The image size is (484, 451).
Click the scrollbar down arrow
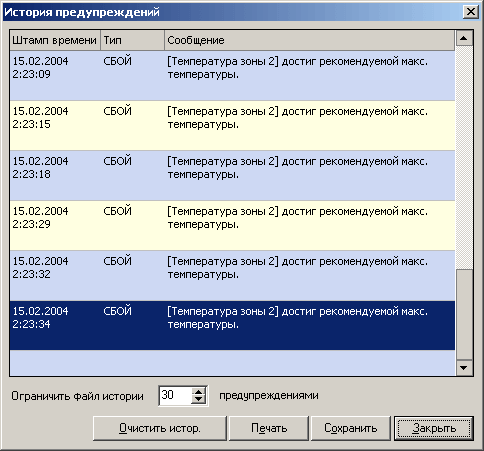click(x=464, y=368)
